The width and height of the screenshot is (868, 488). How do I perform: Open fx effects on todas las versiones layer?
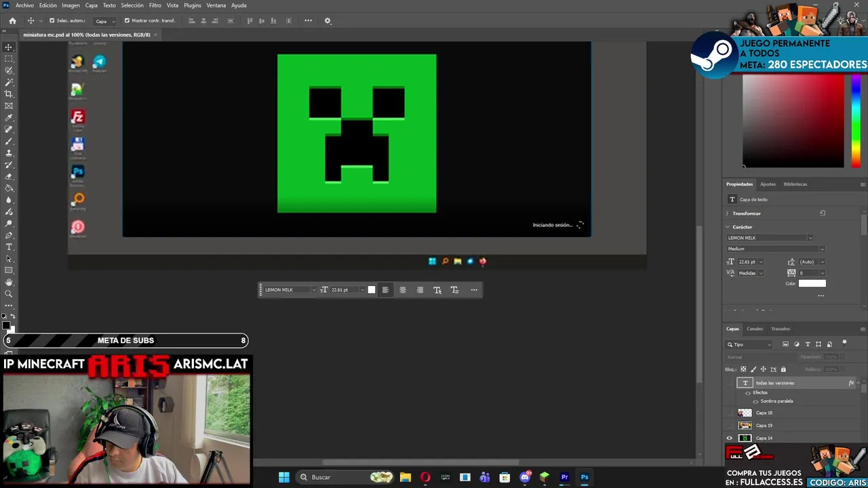click(x=851, y=383)
